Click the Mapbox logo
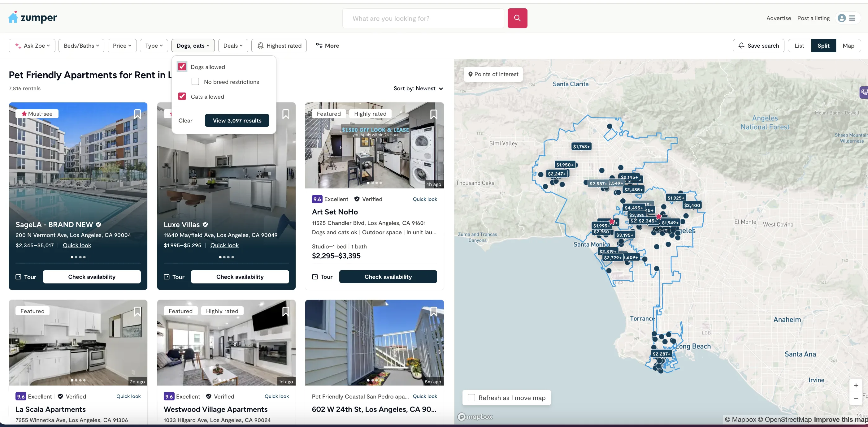This screenshot has width=868, height=427. click(475, 416)
